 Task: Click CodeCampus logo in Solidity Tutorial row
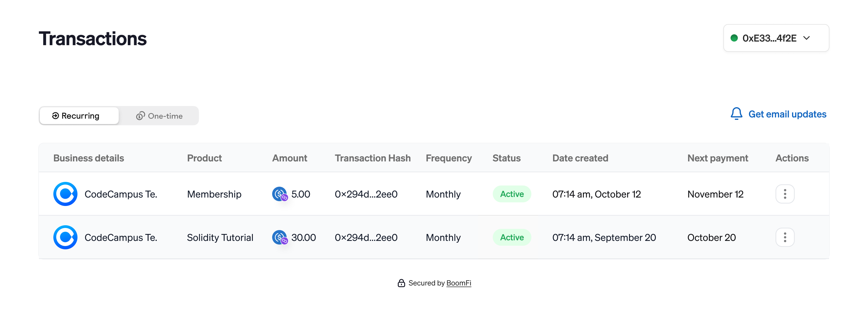click(65, 238)
